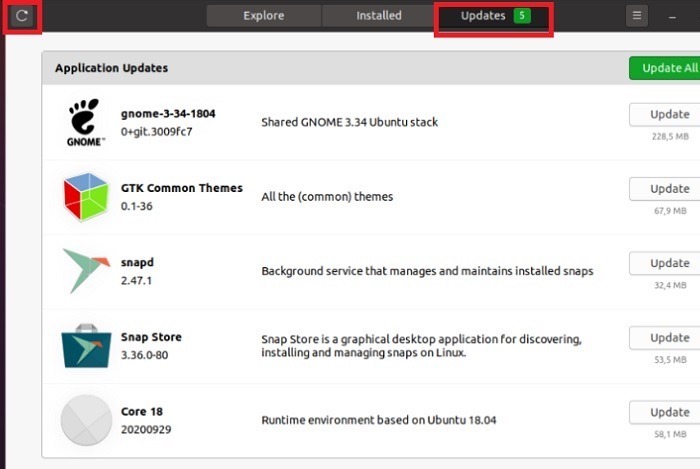The width and height of the screenshot is (700, 469).
Task: Click the Snap Store description text
Action: click(x=421, y=346)
